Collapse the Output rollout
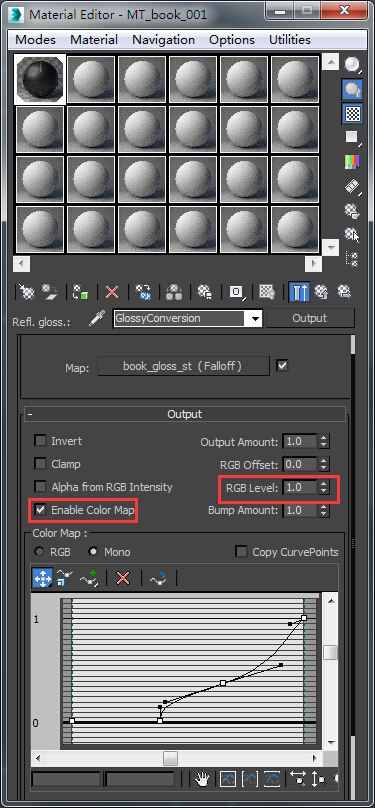Screen dimensions: 375x808 (184, 414)
